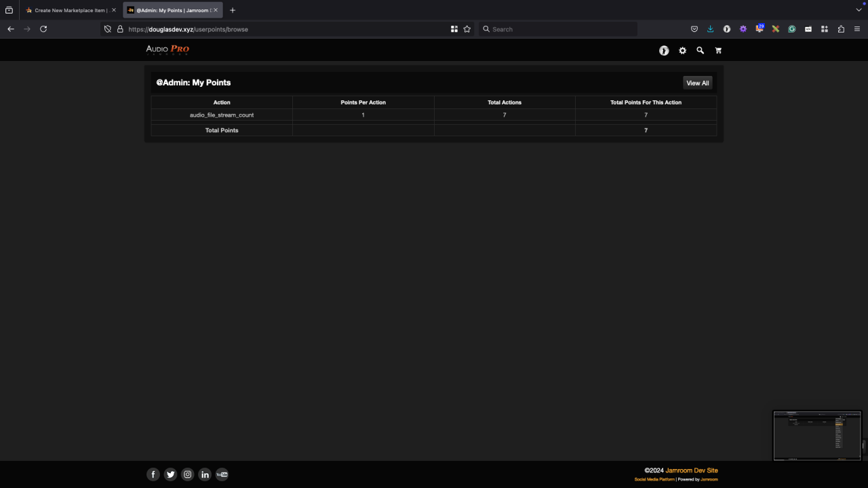The image size is (868, 488).
Task: Click the tracking protection shield icon
Action: coord(107,29)
